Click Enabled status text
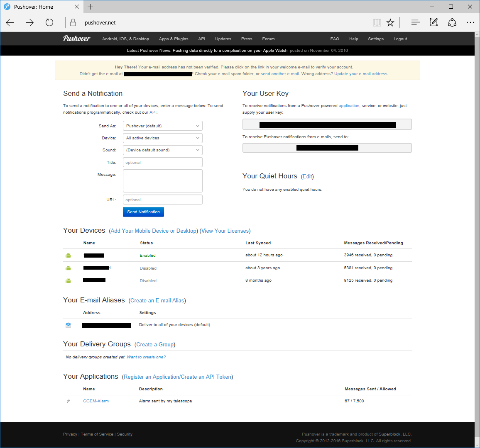480x448 pixels. click(x=147, y=256)
